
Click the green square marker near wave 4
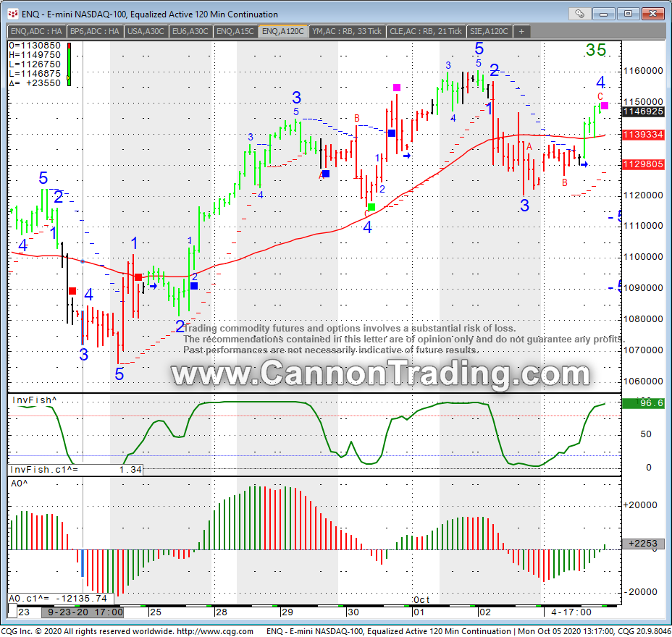point(371,208)
